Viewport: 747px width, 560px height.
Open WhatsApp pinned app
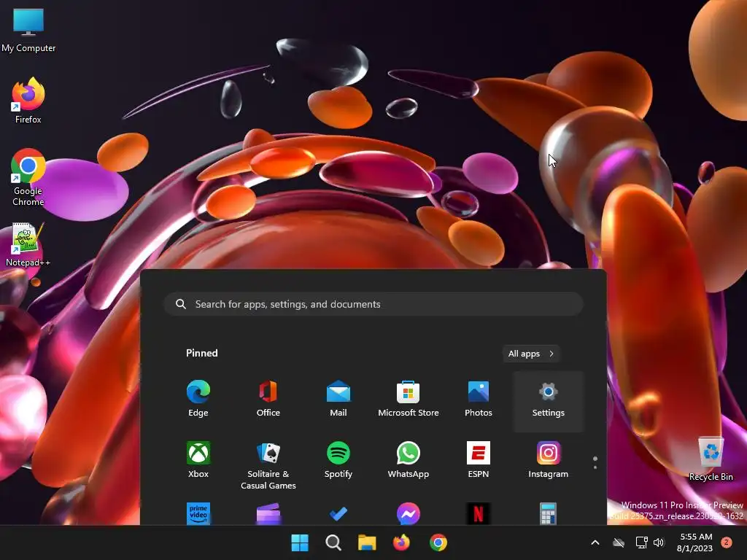409,460
